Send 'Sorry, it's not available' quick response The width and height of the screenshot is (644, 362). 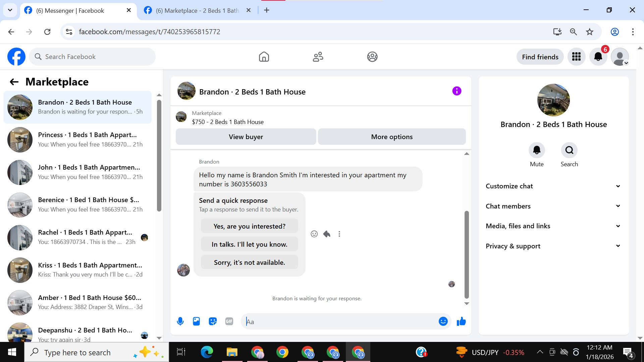coord(249,262)
